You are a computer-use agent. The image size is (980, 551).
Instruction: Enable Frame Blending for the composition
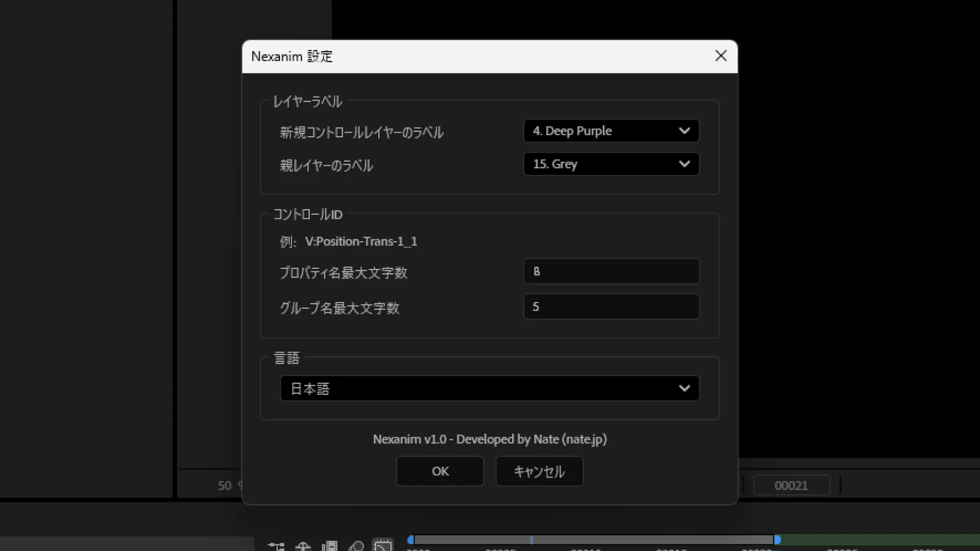pos(330,546)
